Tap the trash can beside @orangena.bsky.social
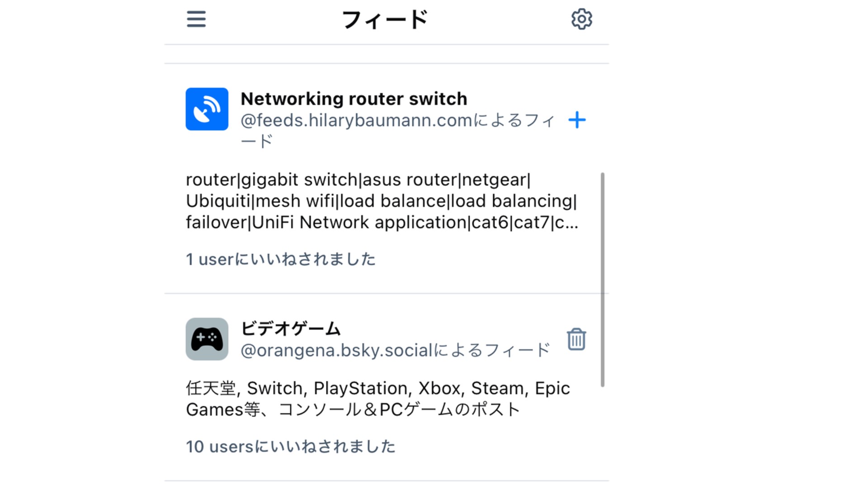The image size is (868, 488). (576, 340)
